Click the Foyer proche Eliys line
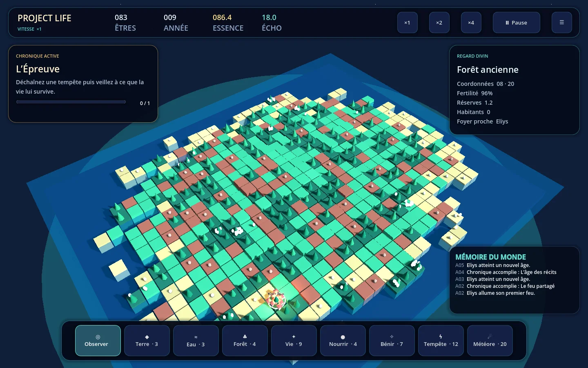The height and width of the screenshot is (368, 588). (x=483, y=121)
